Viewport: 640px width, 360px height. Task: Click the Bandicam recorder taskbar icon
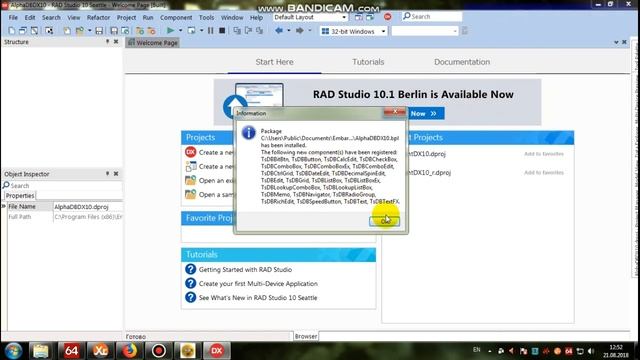click(159, 351)
